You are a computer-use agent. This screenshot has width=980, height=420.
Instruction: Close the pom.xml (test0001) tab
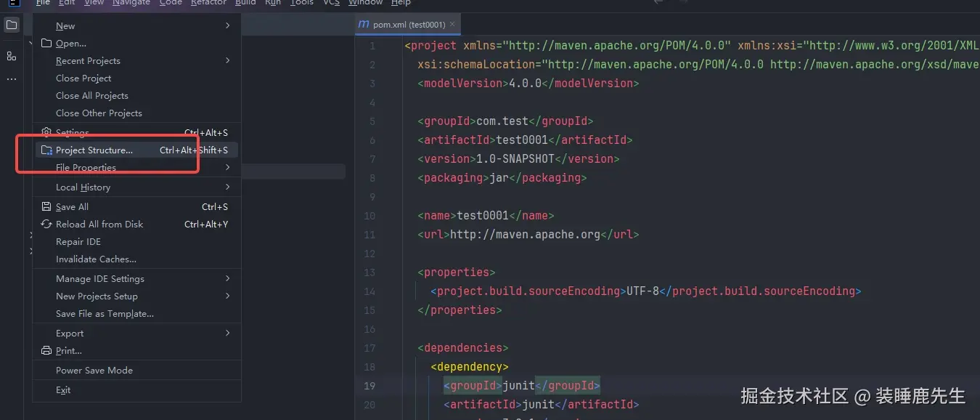point(452,24)
